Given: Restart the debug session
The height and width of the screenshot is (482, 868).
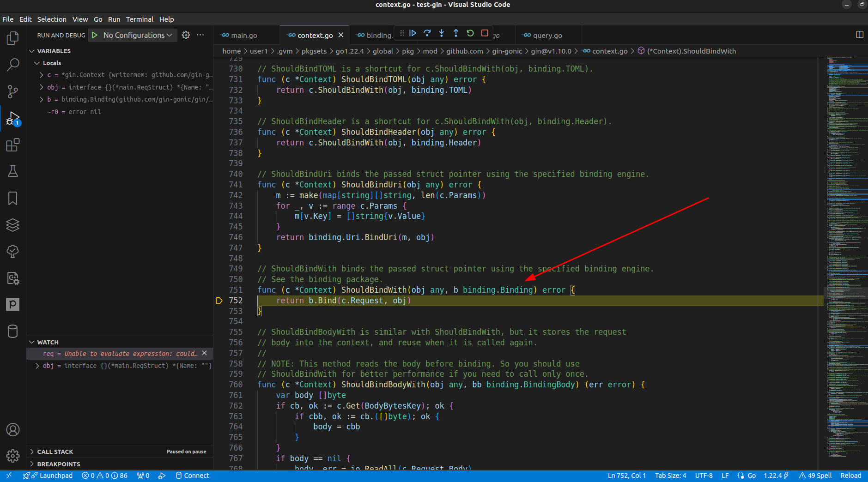Looking at the screenshot, I should (x=470, y=33).
